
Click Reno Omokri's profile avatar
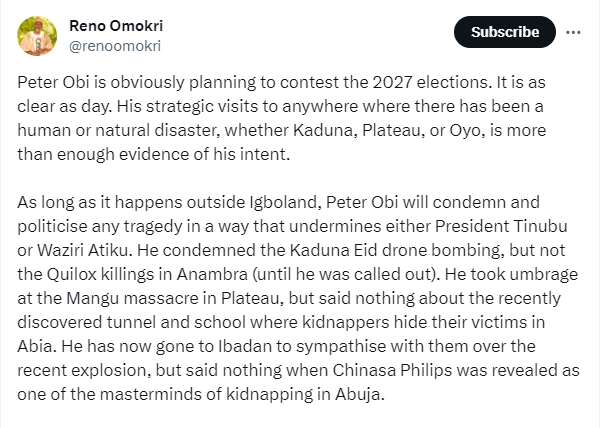(37, 36)
